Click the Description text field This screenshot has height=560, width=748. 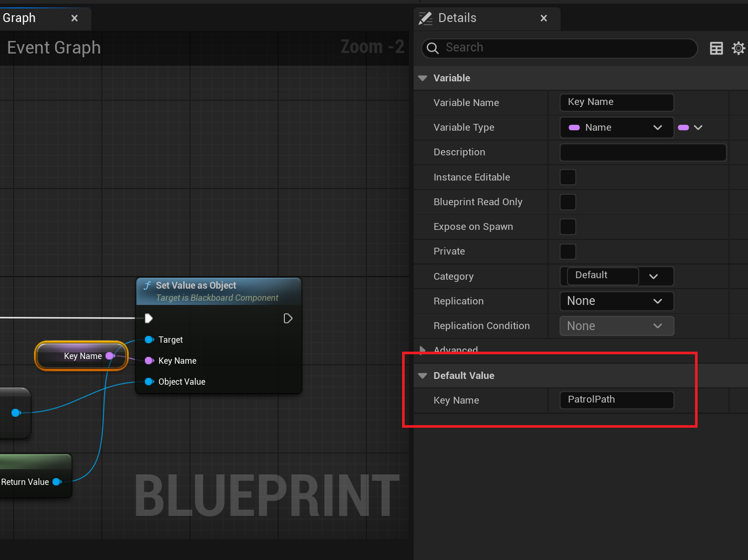pos(643,152)
